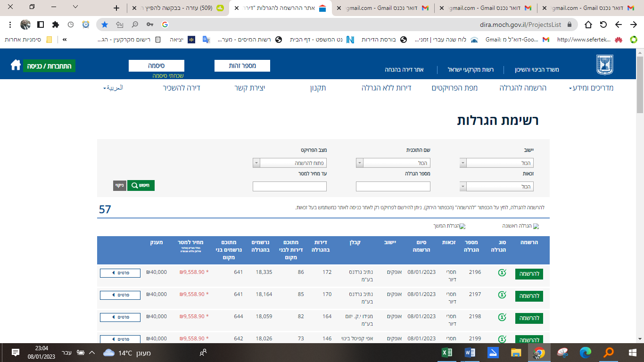This screenshot has width=644, height=362.
Task: Expand the מדריכים ומידע menu
Action: pyautogui.click(x=591, y=88)
